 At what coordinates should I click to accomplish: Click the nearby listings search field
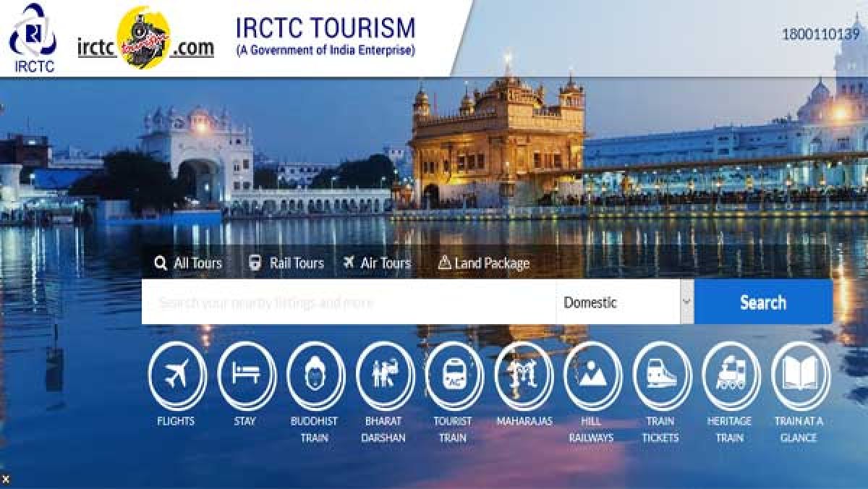coord(347,302)
